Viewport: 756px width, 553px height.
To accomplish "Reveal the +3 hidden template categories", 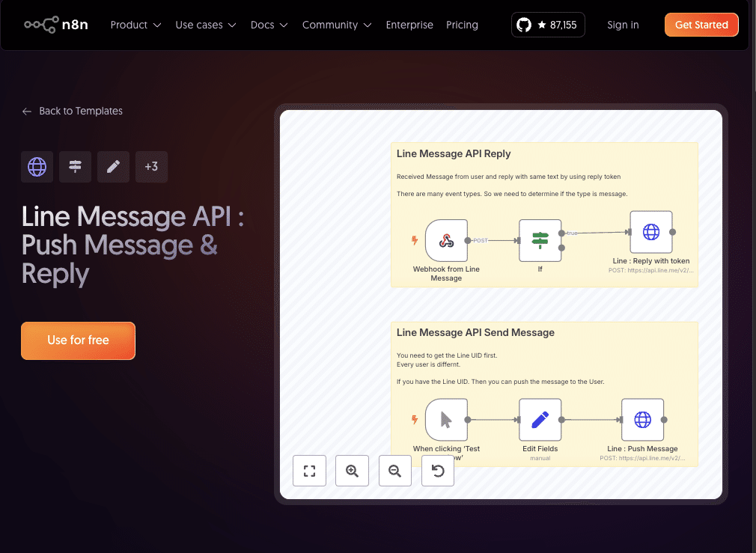I will pyautogui.click(x=151, y=166).
